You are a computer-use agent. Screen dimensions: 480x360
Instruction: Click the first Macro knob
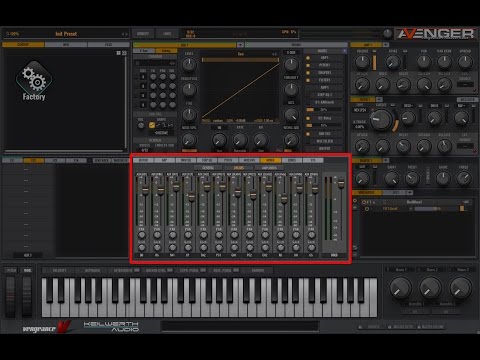coord(400,288)
